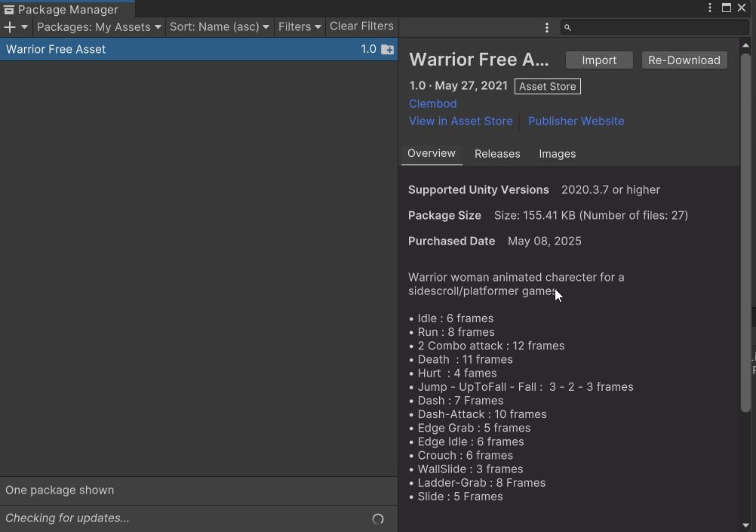The height and width of the screenshot is (532, 756).
Task: Switch to the Releases tab
Action: point(497,154)
